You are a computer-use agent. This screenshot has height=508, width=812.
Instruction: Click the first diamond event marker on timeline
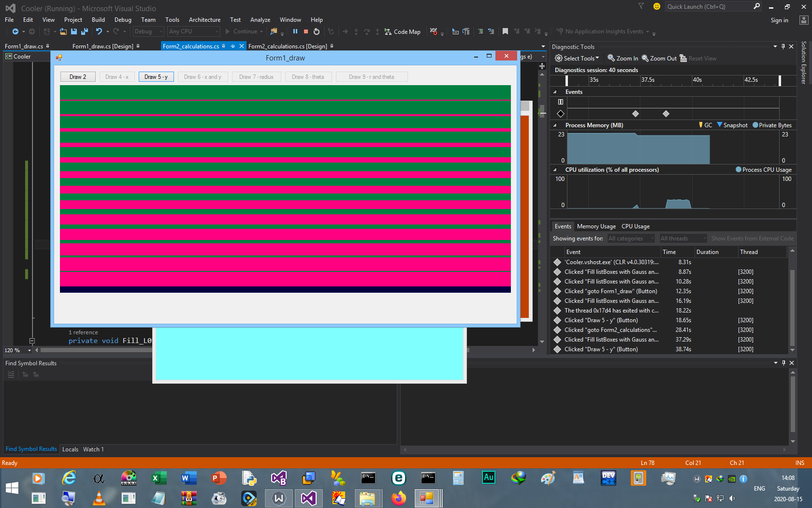click(x=636, y=114)
